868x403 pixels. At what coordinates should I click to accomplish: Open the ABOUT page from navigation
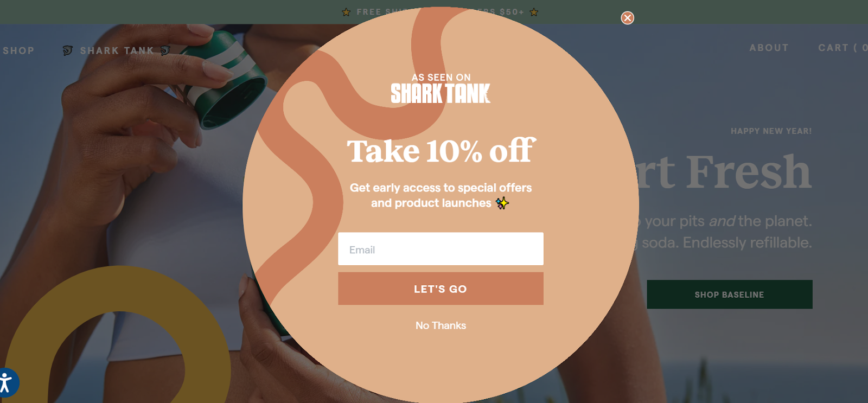769,48
